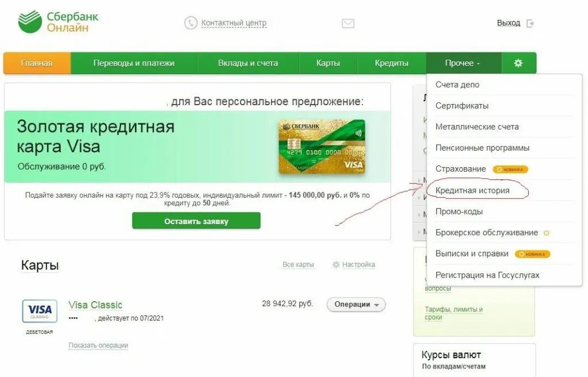Image resolution: width=588 pixels, height=377 pixels.
Task: Click the exit door icon near Выход
Action: (530, 24)
